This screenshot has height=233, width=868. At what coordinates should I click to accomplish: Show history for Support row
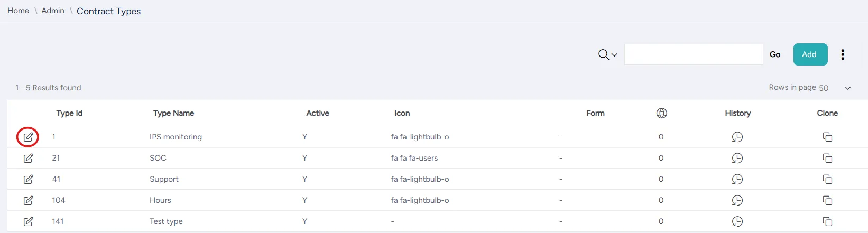737,179
